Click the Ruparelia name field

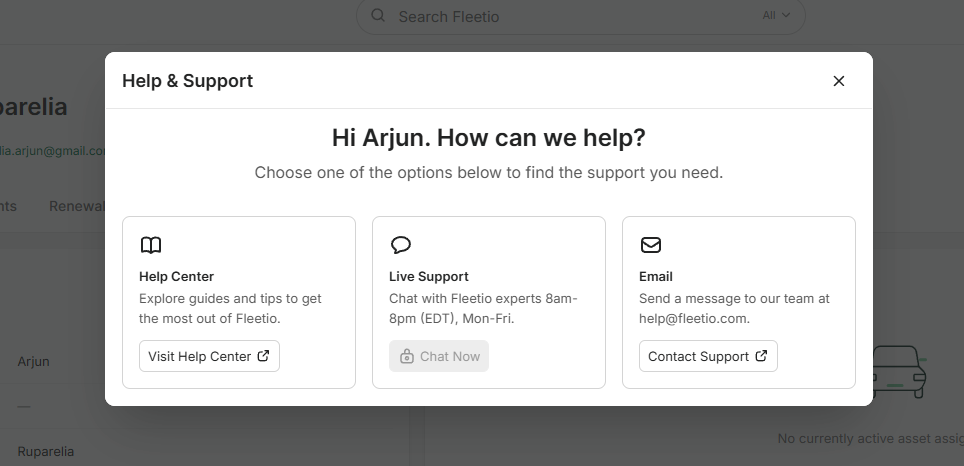coord(45,451)
